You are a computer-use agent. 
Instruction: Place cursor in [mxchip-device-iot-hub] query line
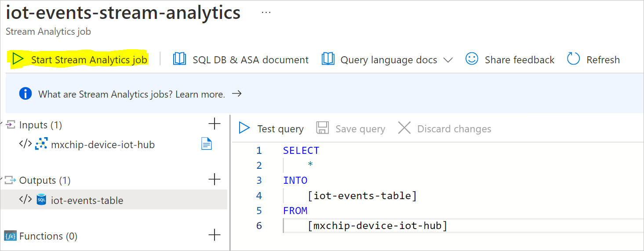377,226
